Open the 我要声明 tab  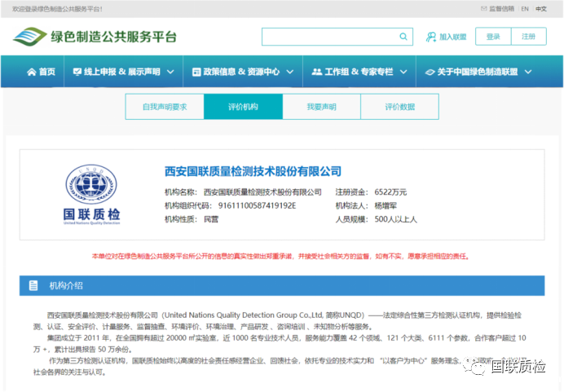click(321, 107)
